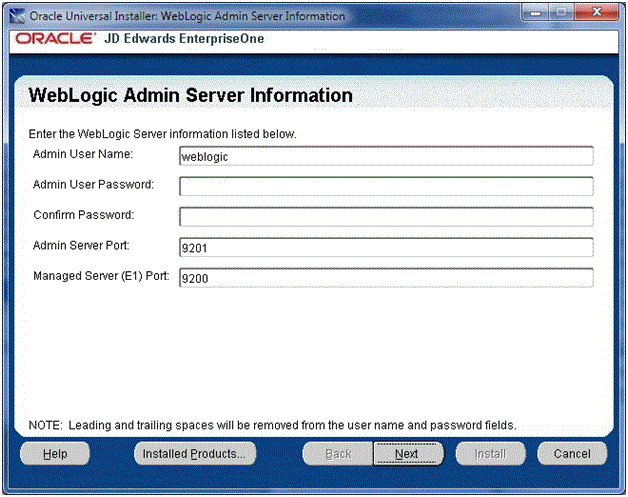This screenshot has height=497, width=628.
Task: Click the NOTE about leading and trailing spaces
Action: click(272, 425)
